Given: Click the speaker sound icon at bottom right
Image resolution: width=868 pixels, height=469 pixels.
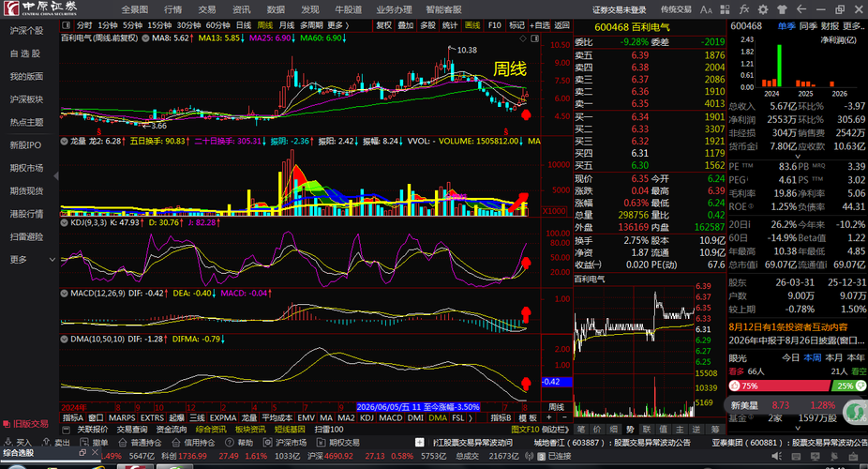Looking at the screenshot, I should [x=777, y=456].
